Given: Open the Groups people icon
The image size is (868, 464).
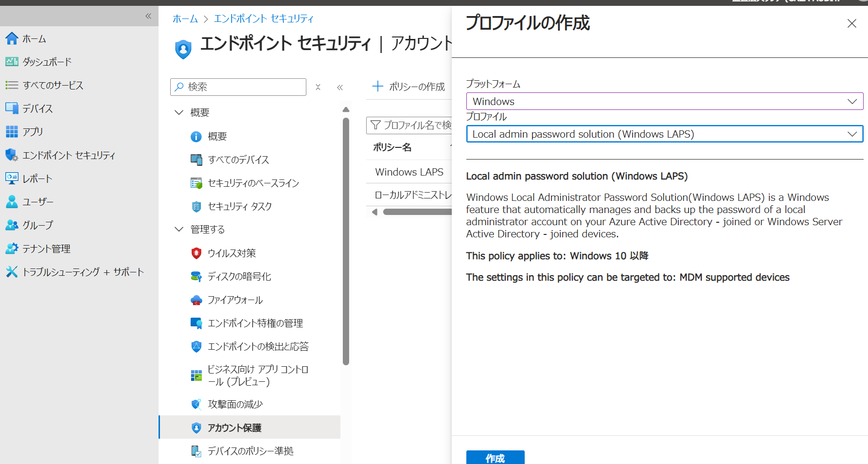Looking at the screenshot, I should tap(12, 225).
